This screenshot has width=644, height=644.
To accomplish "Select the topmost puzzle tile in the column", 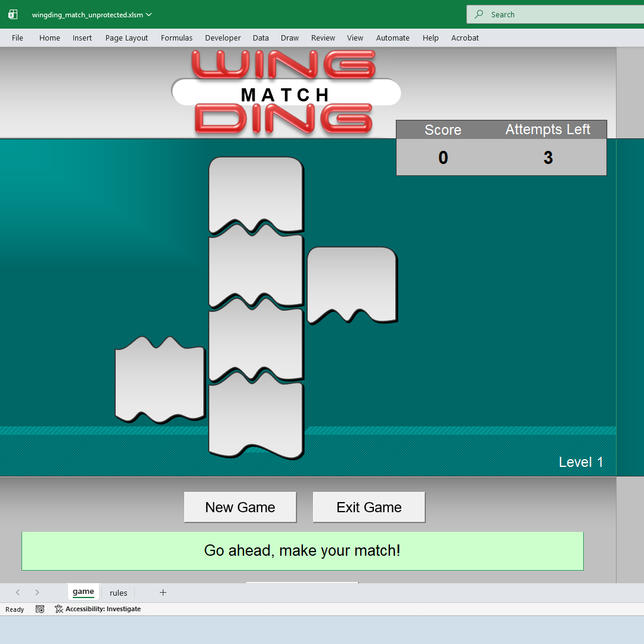I will tap(255, 191).
